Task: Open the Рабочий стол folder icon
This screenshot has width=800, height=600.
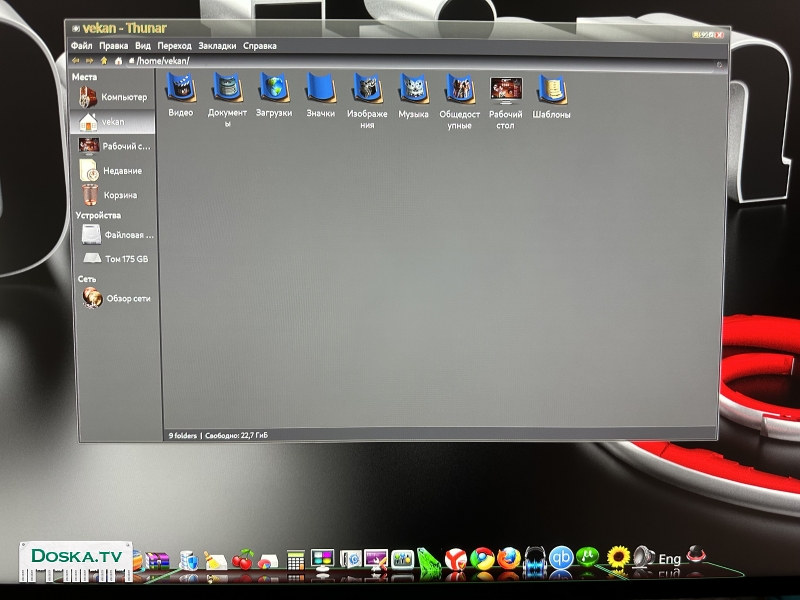Action: (x=505, y=101)
